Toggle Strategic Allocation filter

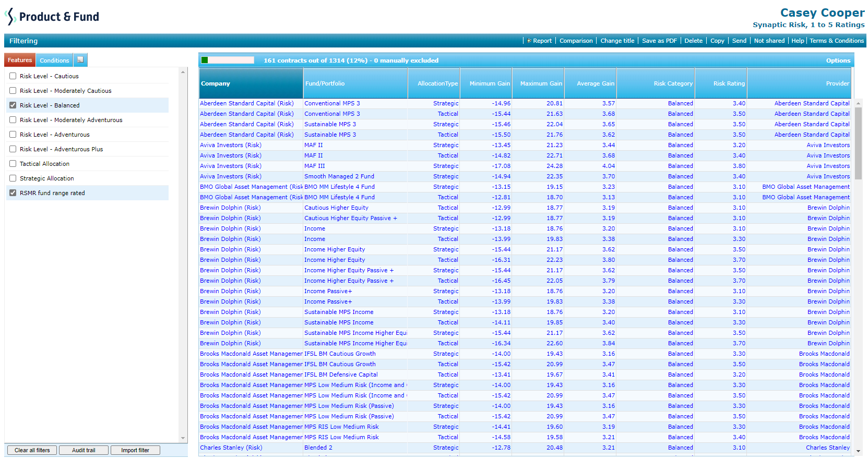click(13, 178)
